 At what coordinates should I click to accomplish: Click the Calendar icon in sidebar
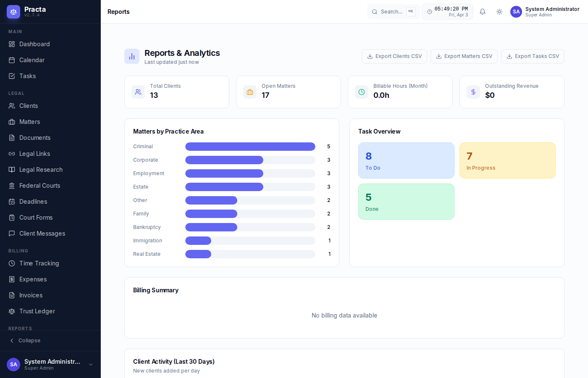[12, 60]
